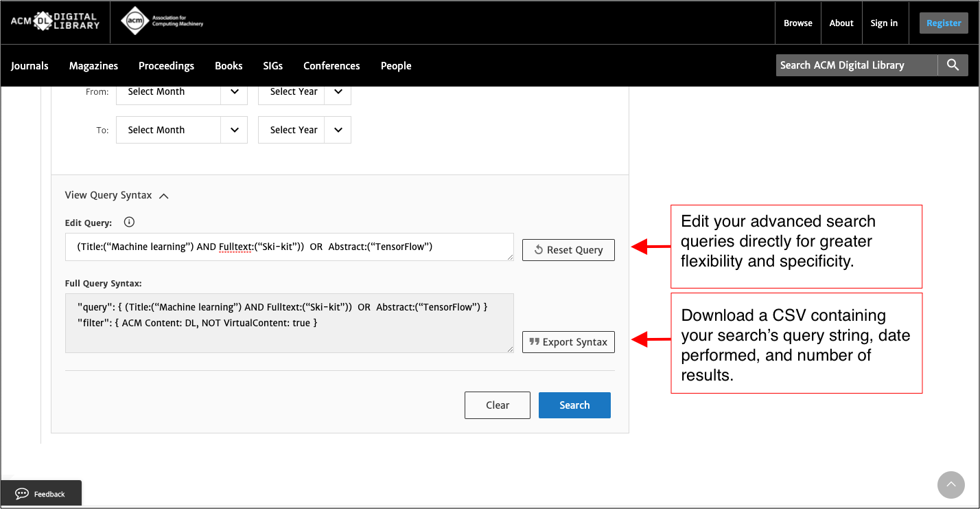Viewport: 980px width, 509px height.
Task: Select the Conferences menu item
Action: [331, 65]
